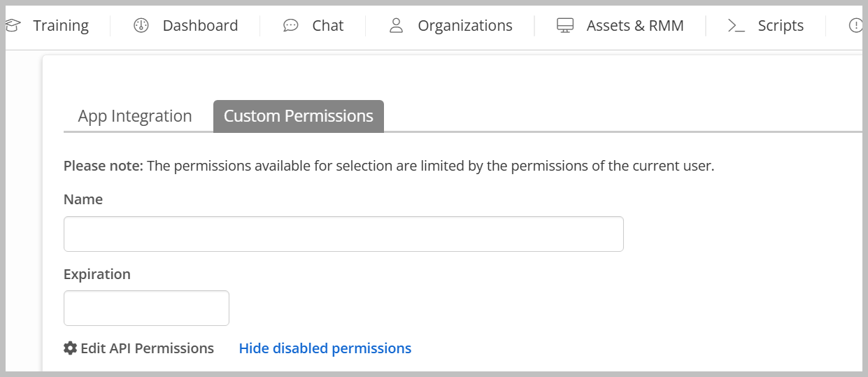Click the Hide disabled permissions link
868x377 pixels.
[325, 348]
